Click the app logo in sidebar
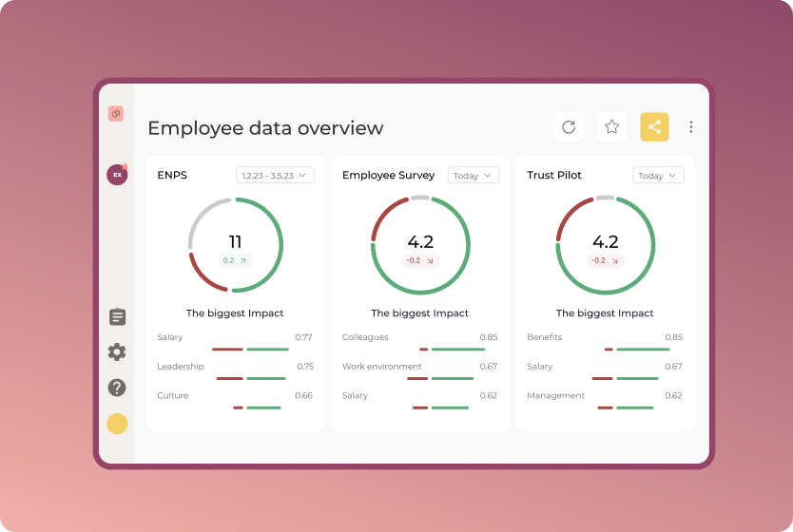The width and height of the screenshot is (793, 532). pos(116,114)
